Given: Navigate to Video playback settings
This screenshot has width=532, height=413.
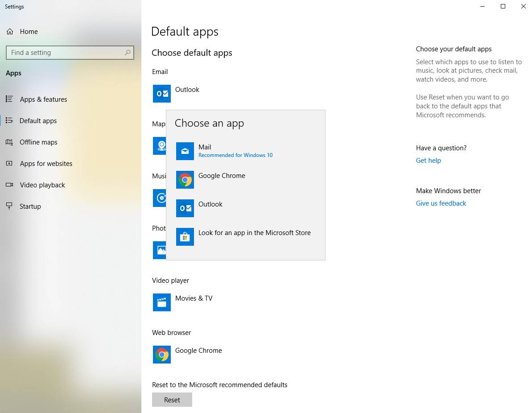Looking at the screenshot, I should (42, 185).
